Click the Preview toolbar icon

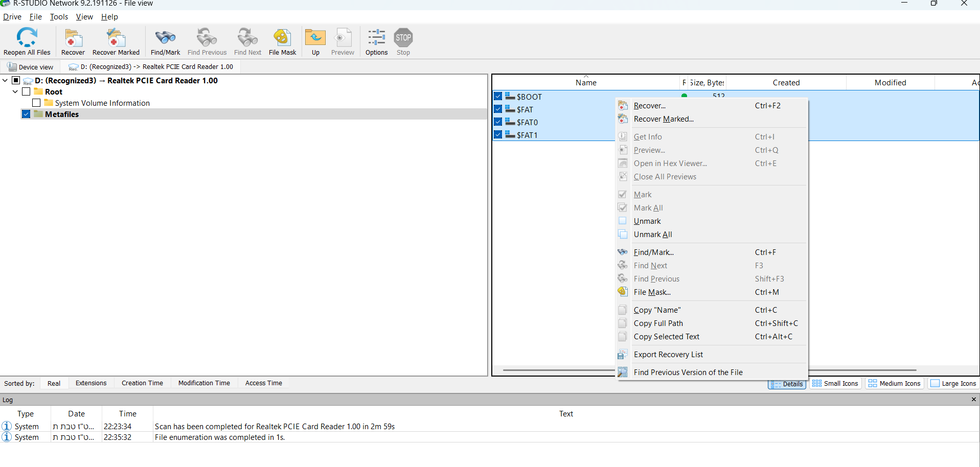[343, 38]
